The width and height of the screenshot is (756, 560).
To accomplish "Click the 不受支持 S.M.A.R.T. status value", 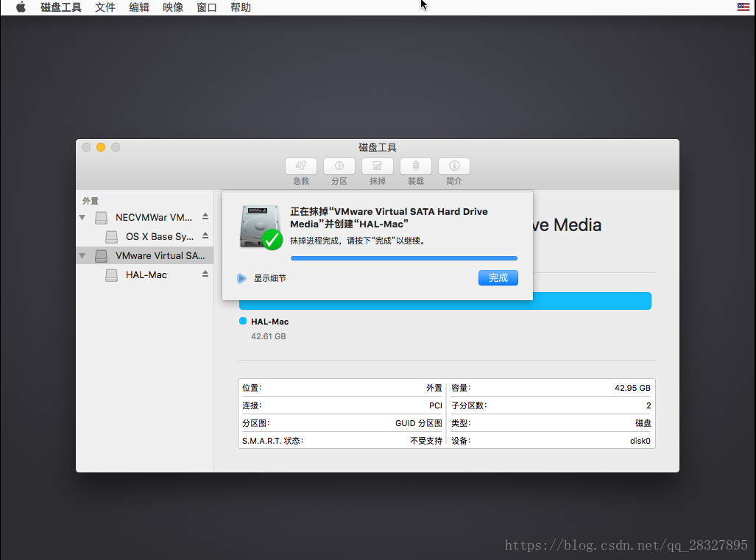I will [x=426, y=441].
